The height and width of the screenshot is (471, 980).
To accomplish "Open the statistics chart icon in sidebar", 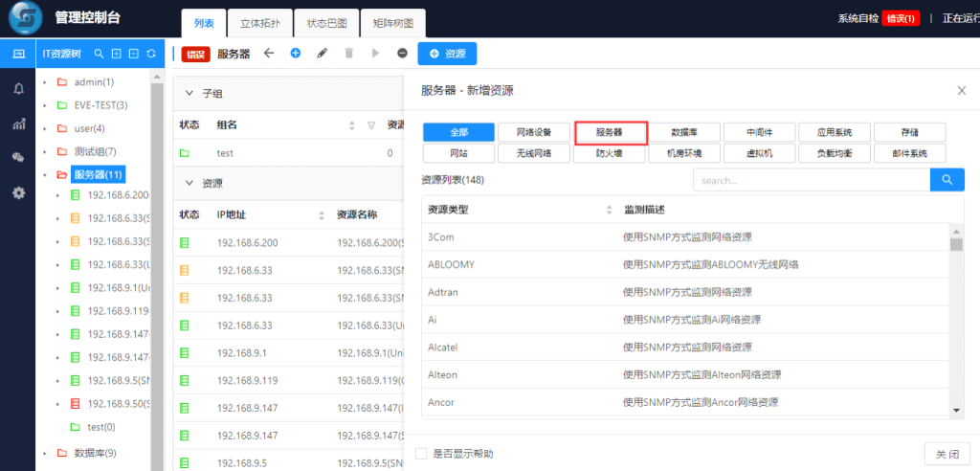I will tap(18, 123).
